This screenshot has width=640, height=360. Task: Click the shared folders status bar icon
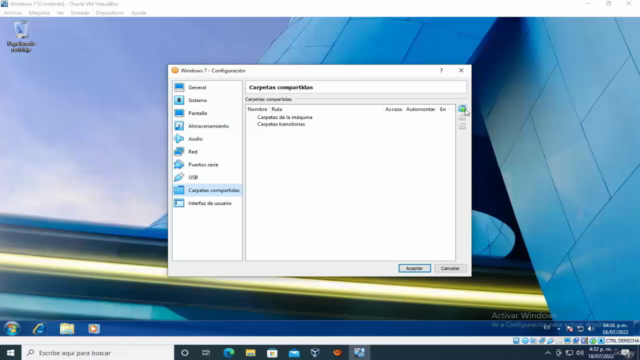(559, 340)
